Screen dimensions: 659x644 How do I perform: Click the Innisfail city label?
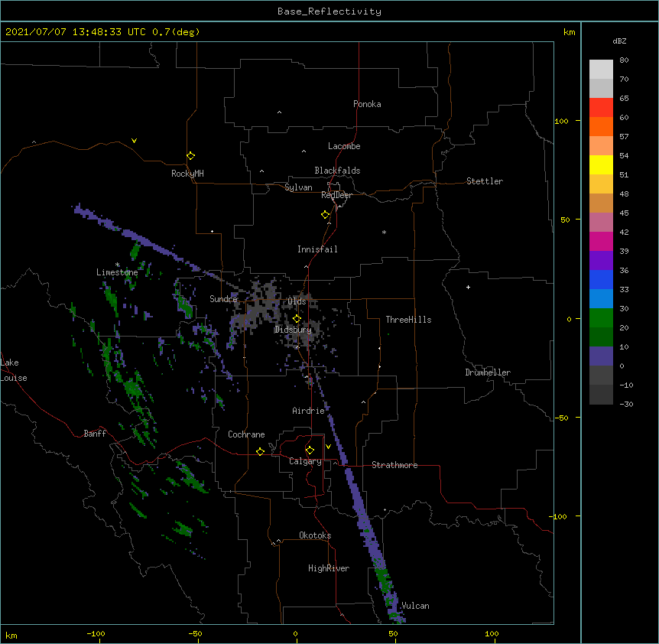(317, 249)
